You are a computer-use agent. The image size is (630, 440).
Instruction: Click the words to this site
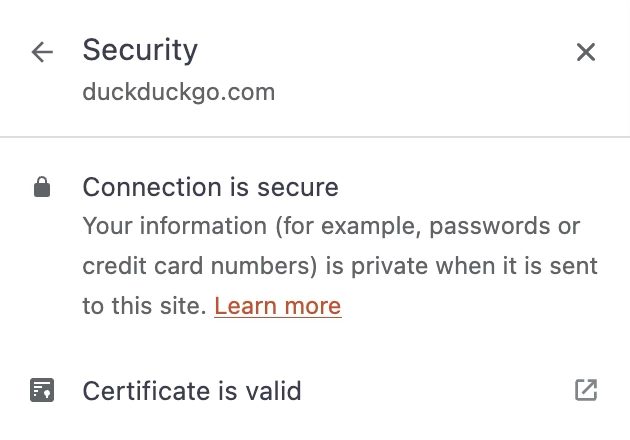(144, 306)
